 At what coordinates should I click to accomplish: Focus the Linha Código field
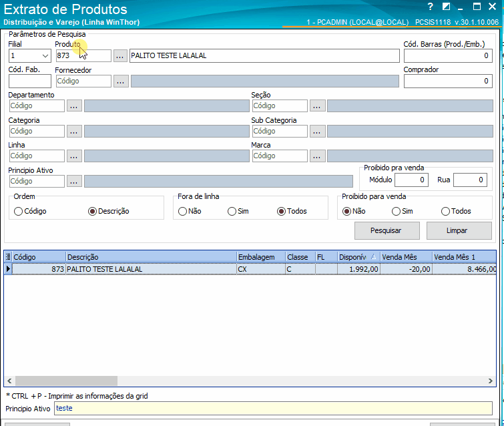[37, 156]
